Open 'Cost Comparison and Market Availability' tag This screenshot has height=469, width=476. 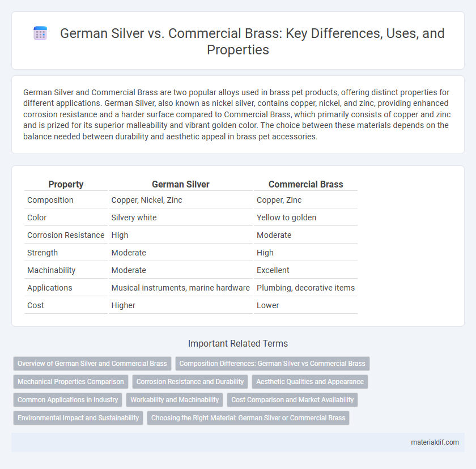point(292,400)
